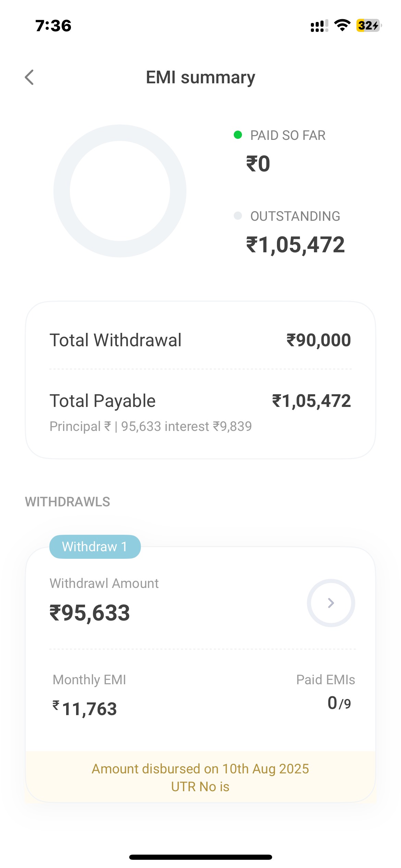Viewport: 401px width, 868px height.
Task: Select the Withdraw 1 label tag
Action: point(95,546)
